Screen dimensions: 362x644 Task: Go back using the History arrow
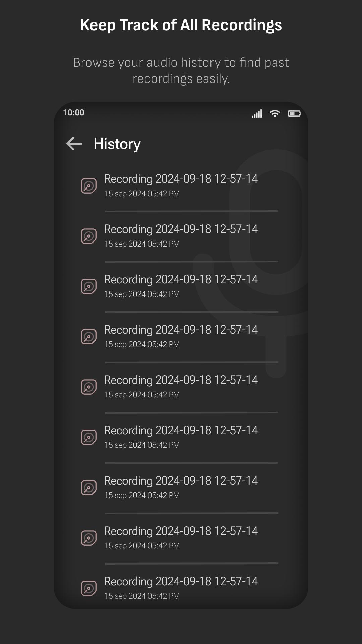coord(74,144)
